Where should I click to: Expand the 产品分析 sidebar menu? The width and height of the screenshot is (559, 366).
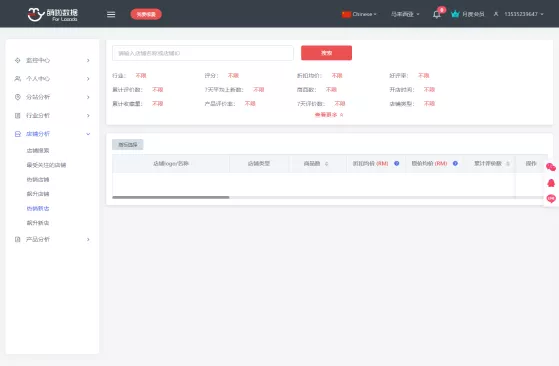pyautogui.click(x=52, y=239)
